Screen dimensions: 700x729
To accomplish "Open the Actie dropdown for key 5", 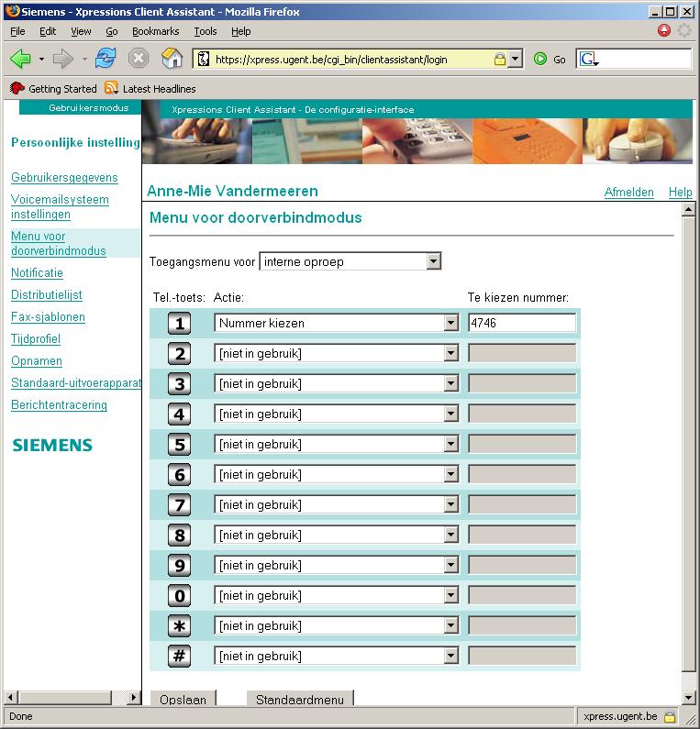I will pos(450,444).
